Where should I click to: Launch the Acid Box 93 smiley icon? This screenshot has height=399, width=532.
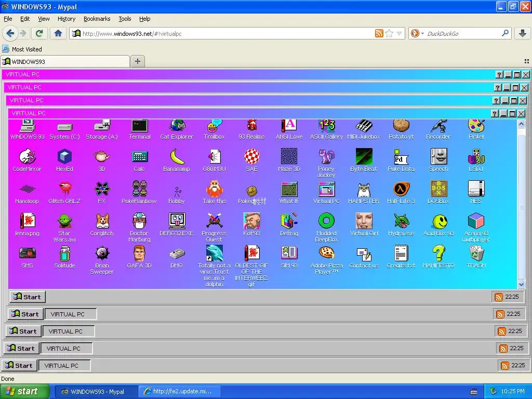[438, 224]
